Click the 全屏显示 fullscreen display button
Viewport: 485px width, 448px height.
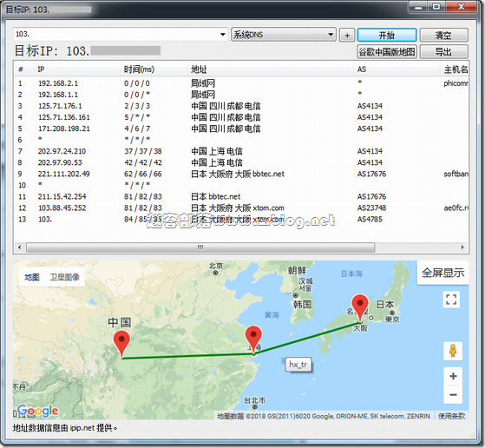point(442,273)
